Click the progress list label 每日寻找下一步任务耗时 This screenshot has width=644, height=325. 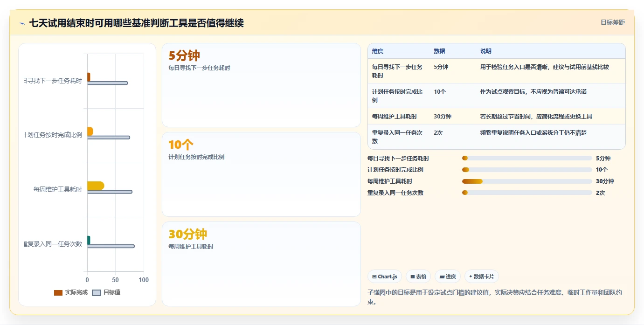pos(398,159)
